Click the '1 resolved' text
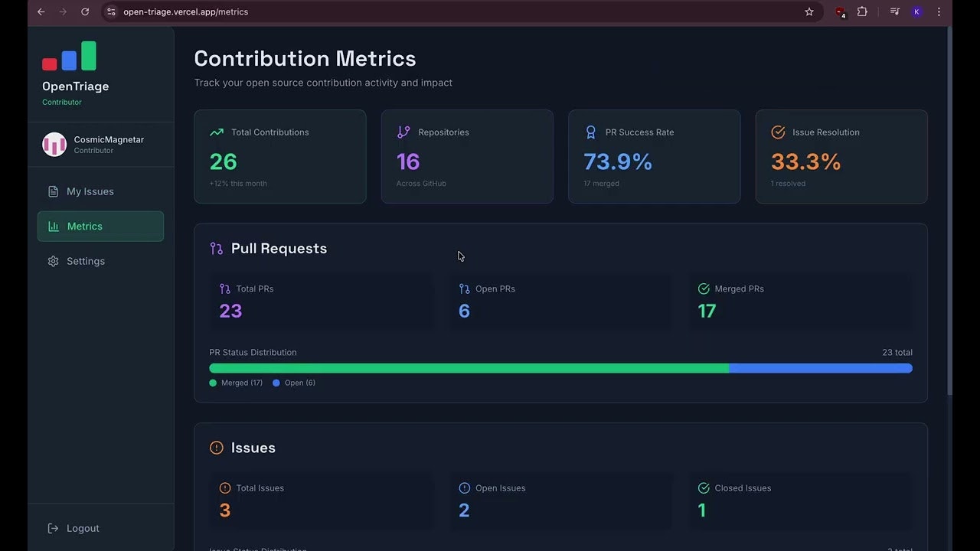The width and height of the screenshot is (980, 551). click(788, 184)
